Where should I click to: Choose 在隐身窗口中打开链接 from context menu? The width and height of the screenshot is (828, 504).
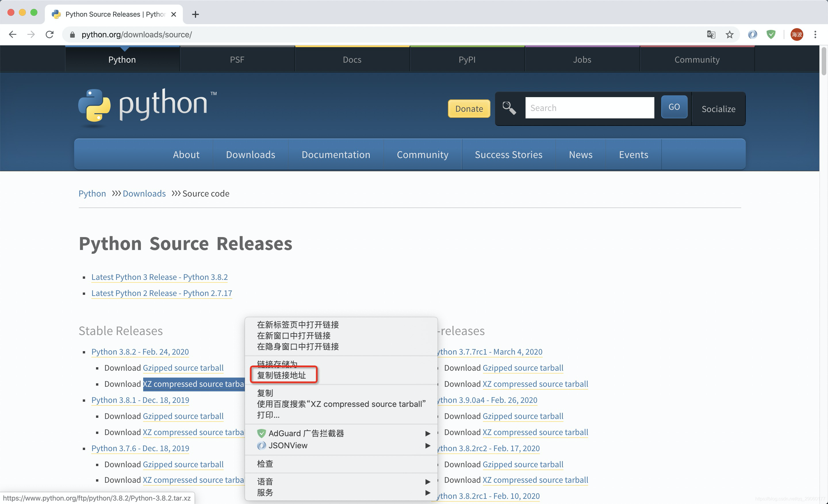click(x=341, y=346)
